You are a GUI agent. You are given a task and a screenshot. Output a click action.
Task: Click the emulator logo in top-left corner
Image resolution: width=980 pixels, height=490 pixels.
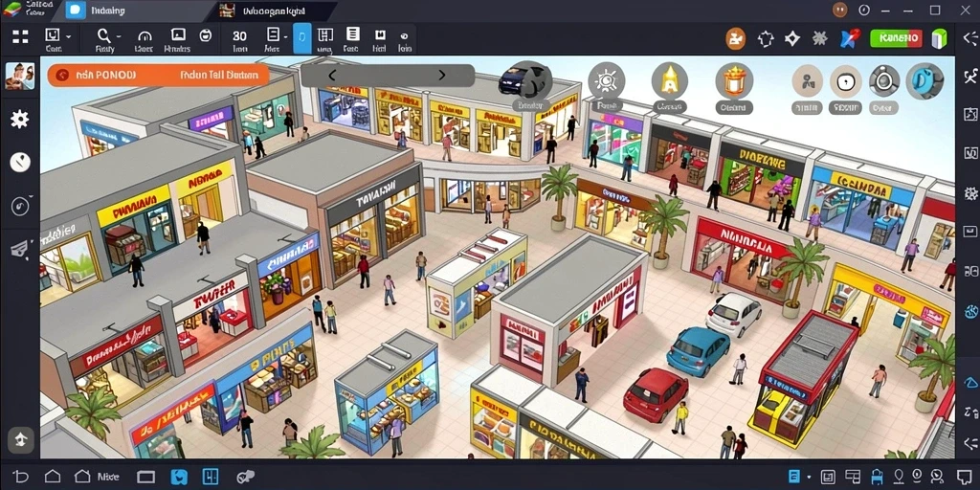12,10
